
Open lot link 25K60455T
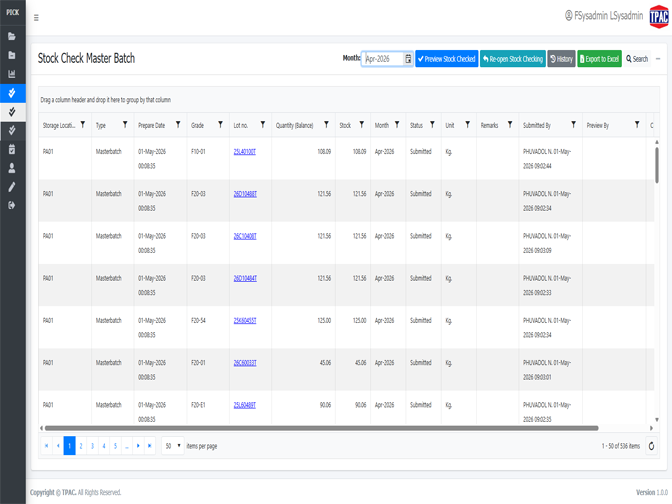(x=245, y=321)
